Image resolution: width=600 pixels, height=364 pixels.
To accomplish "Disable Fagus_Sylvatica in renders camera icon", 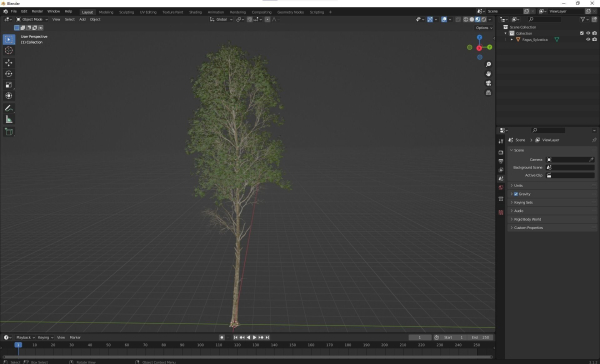I will [x=594, y=39].
